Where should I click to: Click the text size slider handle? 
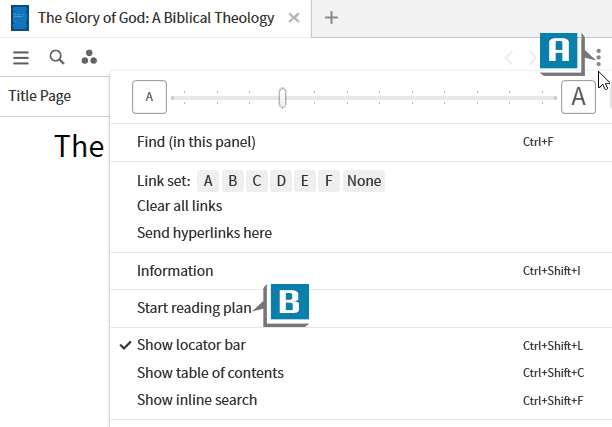[x=283, y=97]
